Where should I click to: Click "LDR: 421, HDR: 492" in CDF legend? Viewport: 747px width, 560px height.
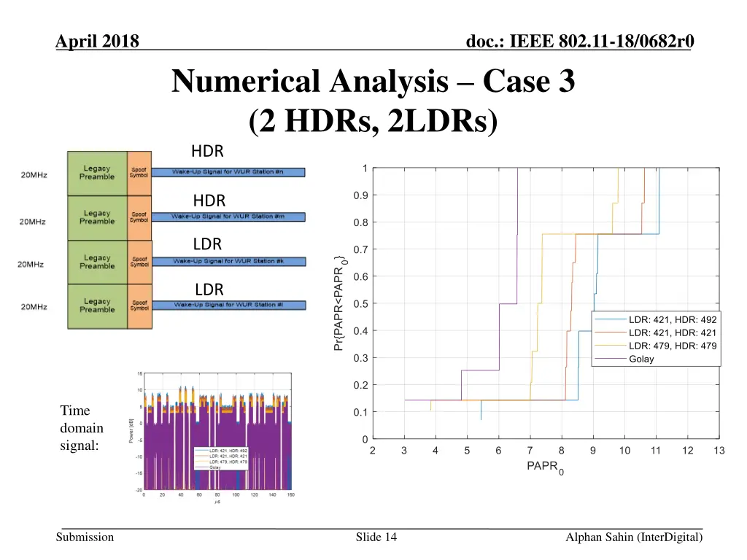pyautogui.click(x=672, y=319)
